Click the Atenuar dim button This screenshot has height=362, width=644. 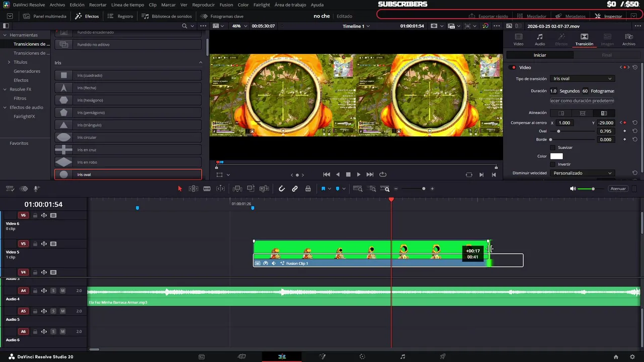click(x=618, y=189)
